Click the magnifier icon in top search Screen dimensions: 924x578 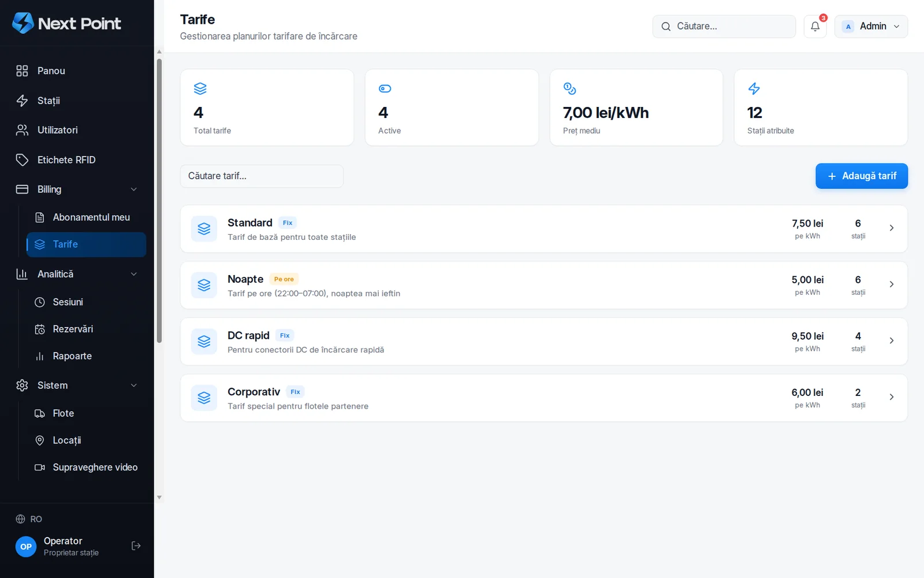[666, 27]
